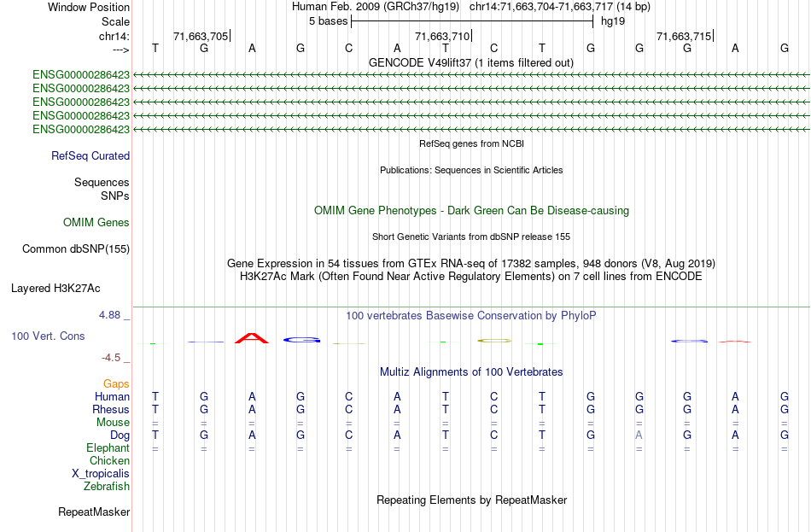Click the -4.5 lower conservation scale value
Screen dimensions: 811x532
tap(111, 358)
